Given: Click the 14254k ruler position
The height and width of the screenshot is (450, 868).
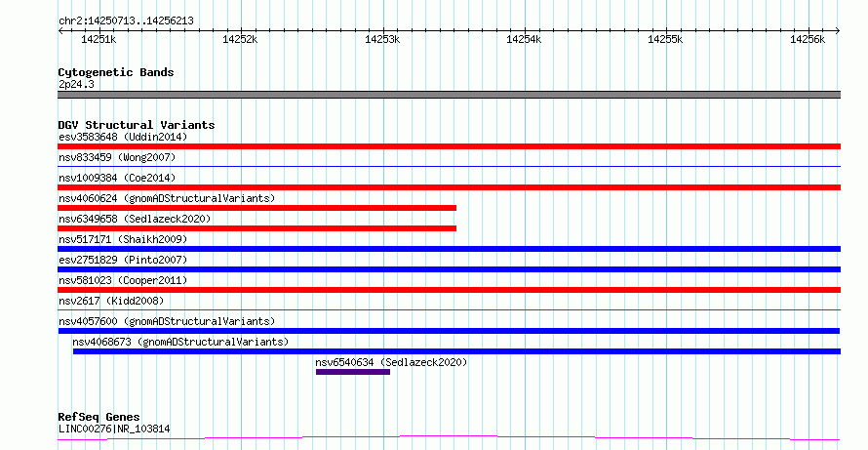Looking at the screenshot, I should click(x=525, y=39).
